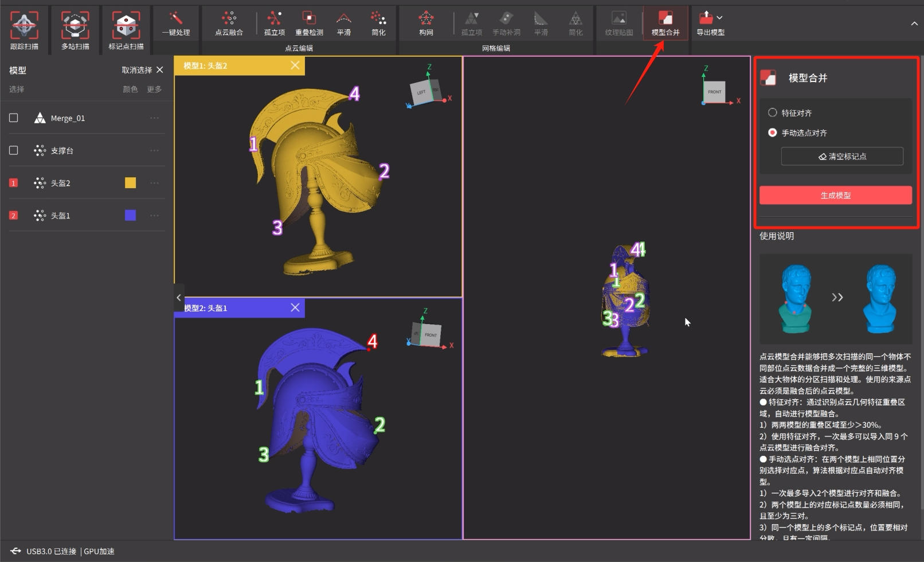The image size is (924, 562).
Task: Close the 模型1: 头盔2 viewport
Action: point(295,65)
